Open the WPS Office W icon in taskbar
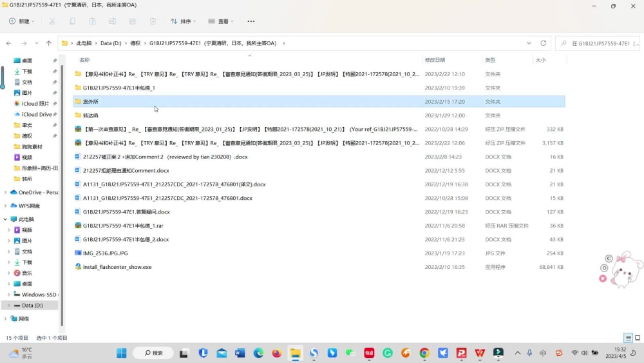The image size is (644, 363). click(480, 353)
